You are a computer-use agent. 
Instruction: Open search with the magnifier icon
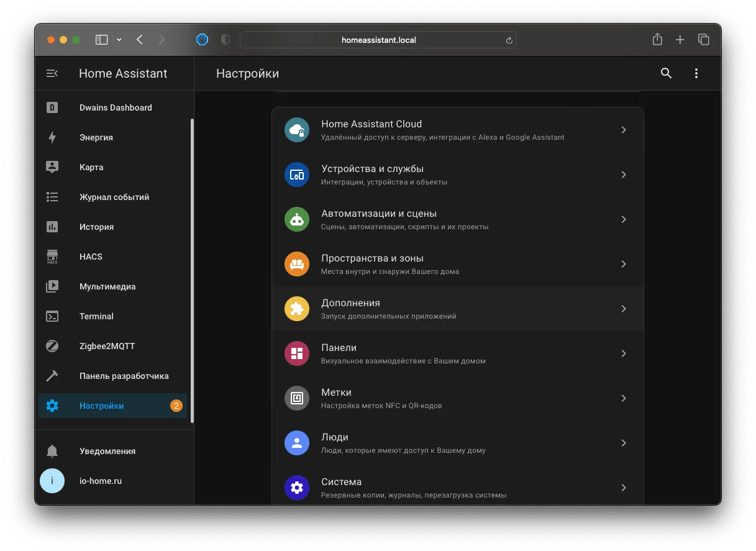(x=666, y=73)
